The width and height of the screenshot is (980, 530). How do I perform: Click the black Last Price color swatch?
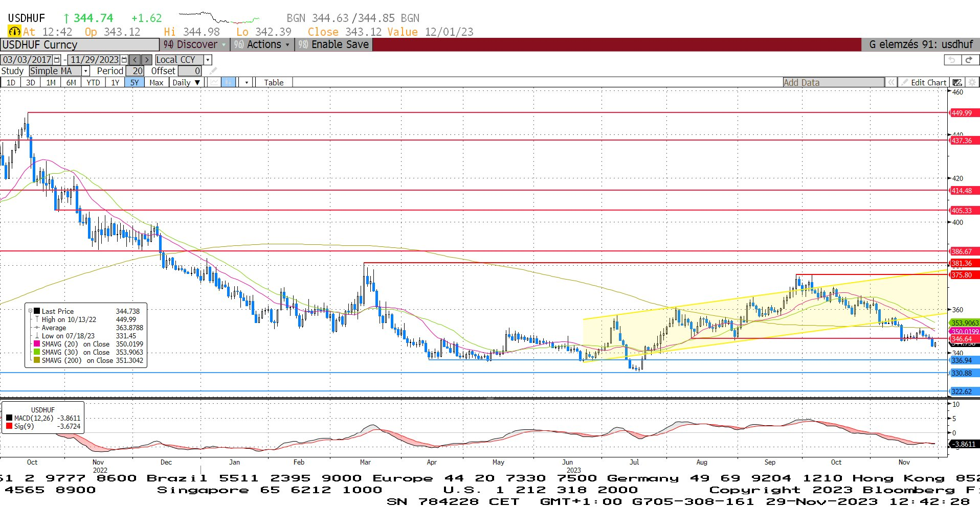[37, 311]
